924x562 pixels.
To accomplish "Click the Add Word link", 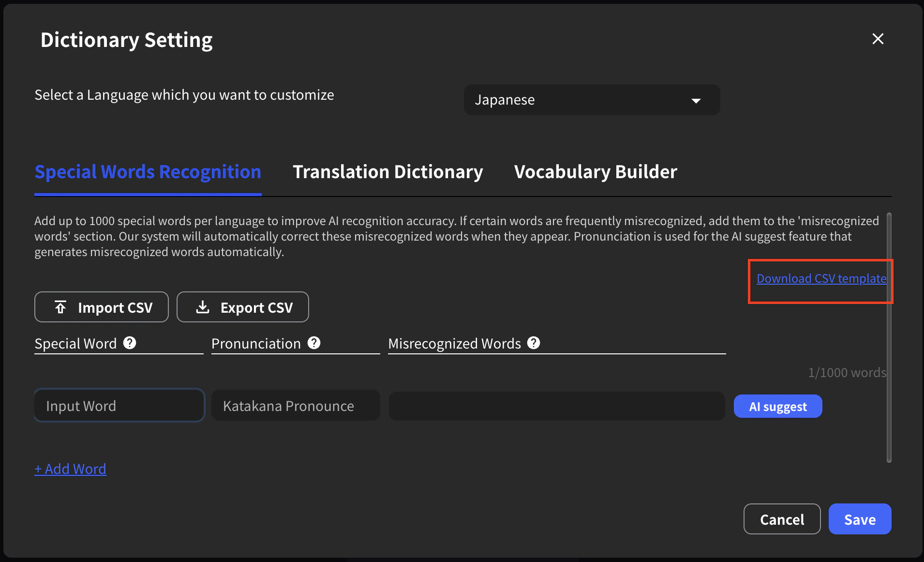I will pyautogui.click(x=71, y=469).
